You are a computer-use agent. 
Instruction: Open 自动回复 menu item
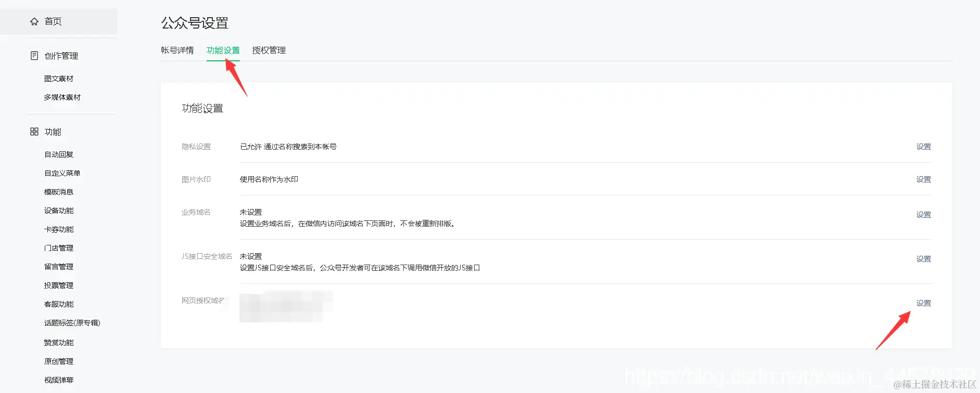tap(59, 154)
